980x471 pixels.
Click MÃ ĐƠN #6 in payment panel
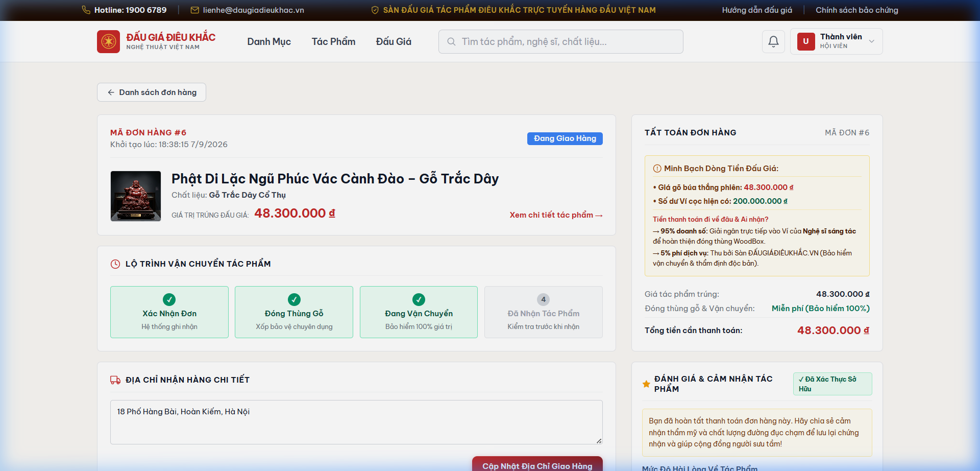[x=847, y=133]
